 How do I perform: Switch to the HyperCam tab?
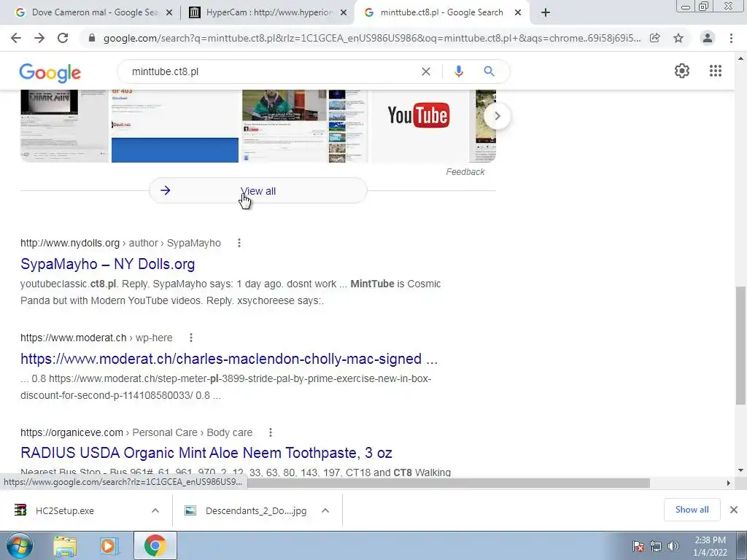pos(268,12)
